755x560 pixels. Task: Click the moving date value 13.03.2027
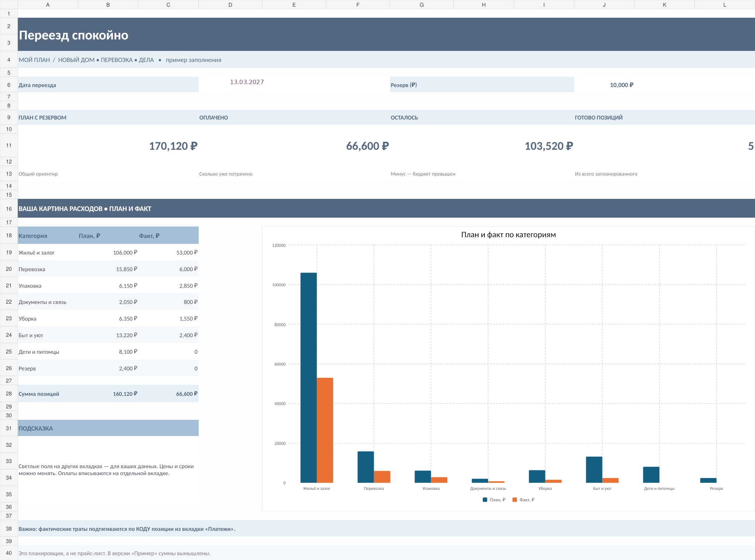[247, 82]
